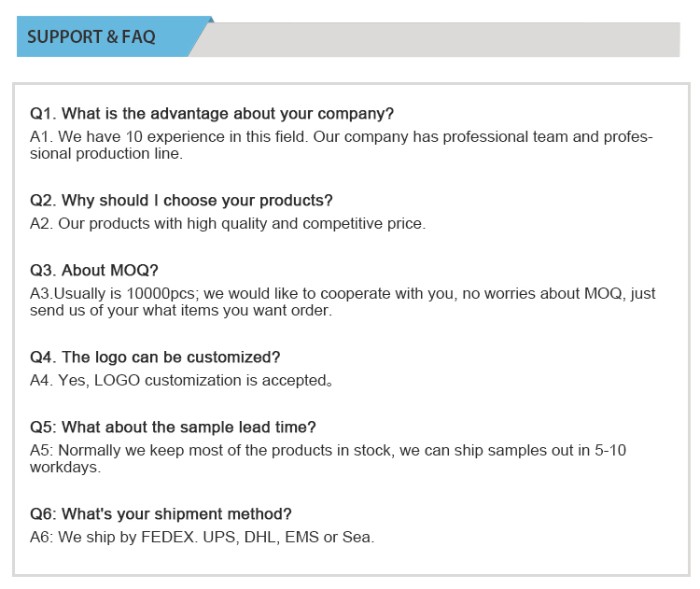Click answer A3 mentioning 10000pcs

click(x=342, y=293)
